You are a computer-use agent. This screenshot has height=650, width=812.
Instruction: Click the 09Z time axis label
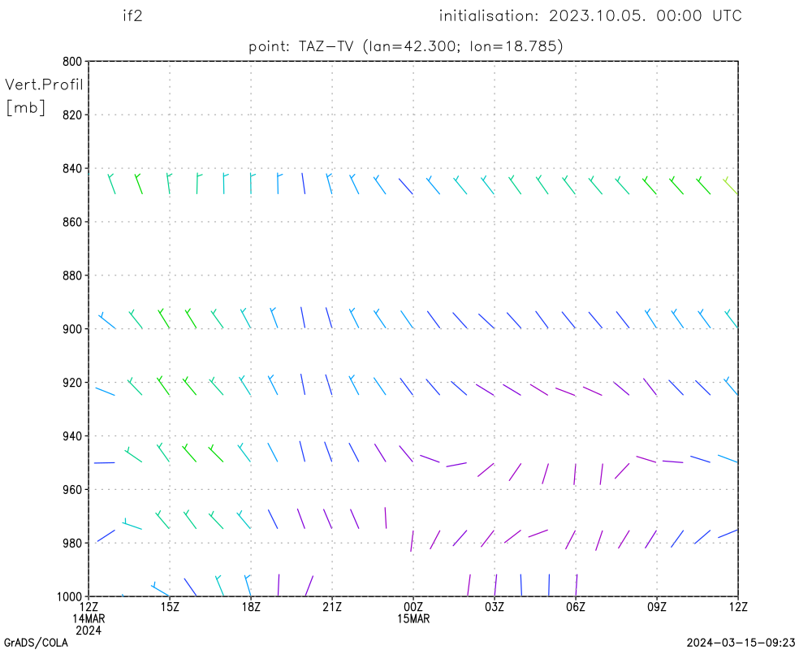click(657, 606)
